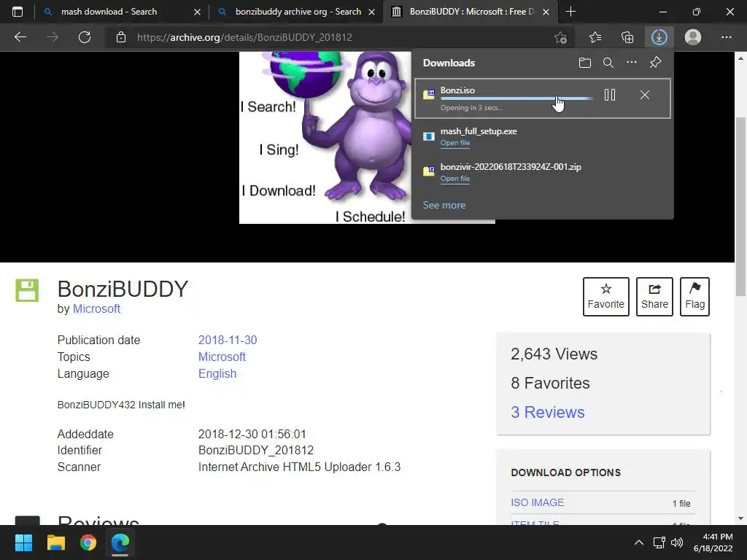Toggle the Downloads toolbar button

point(659,37)
